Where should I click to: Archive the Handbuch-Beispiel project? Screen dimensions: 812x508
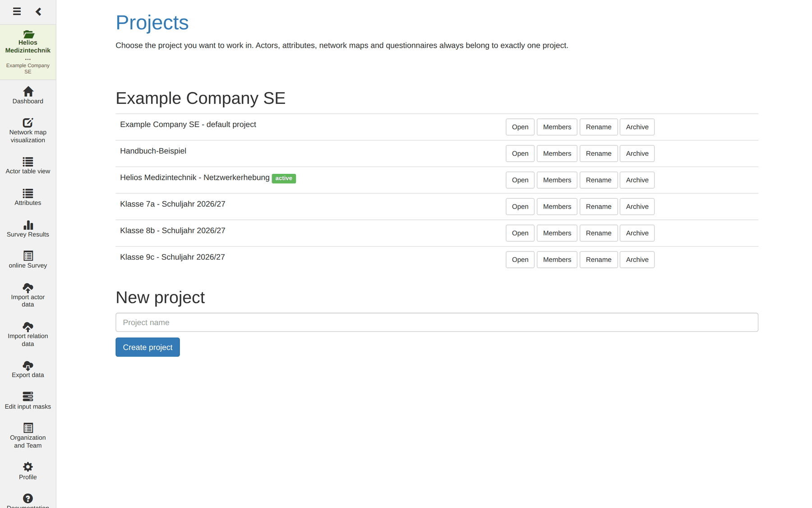[x=637, y=154]
